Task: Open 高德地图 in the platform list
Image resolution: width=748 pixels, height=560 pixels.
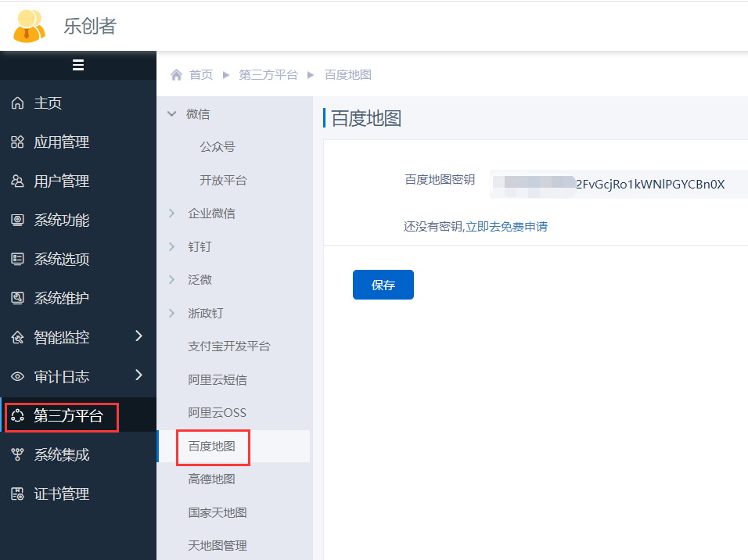Action: click(x=211, y=479)
